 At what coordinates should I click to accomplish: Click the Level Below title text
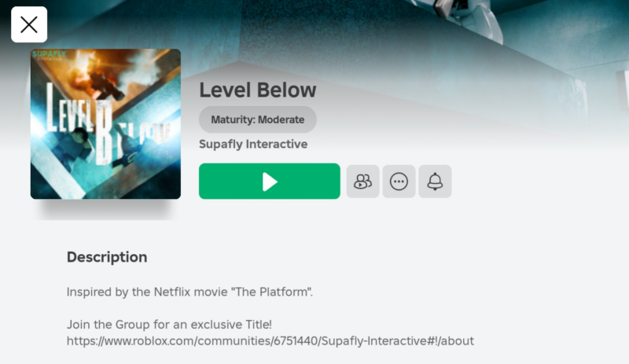click(x=258, y=90)
